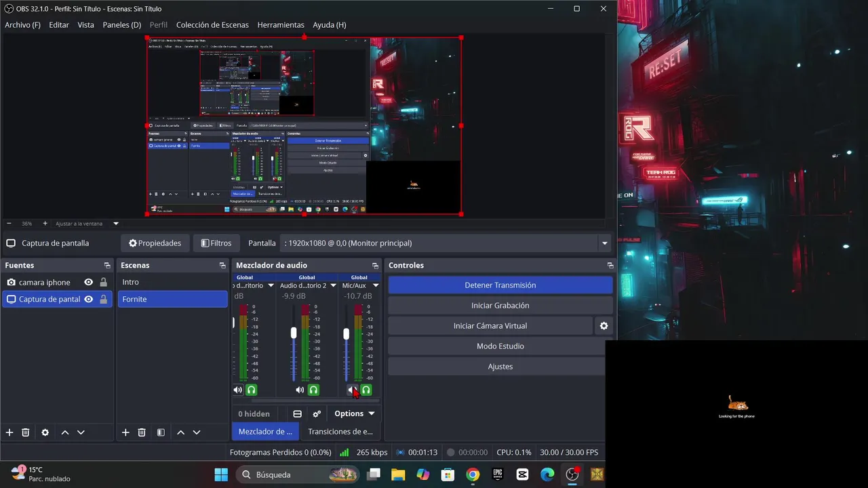This screenshot has height=488, width=868.
Task: Hide the camara iphone source
Action: (x=88, y=283)
